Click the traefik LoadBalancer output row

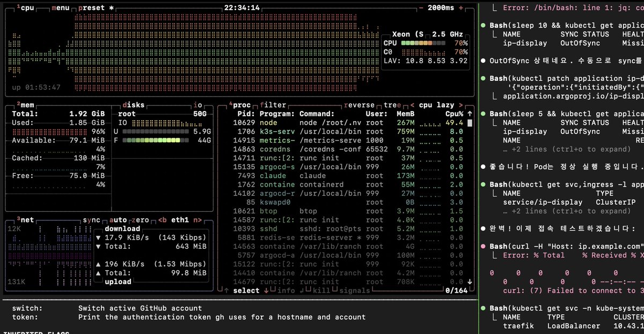pyautogui.click(x=573, y=326)
